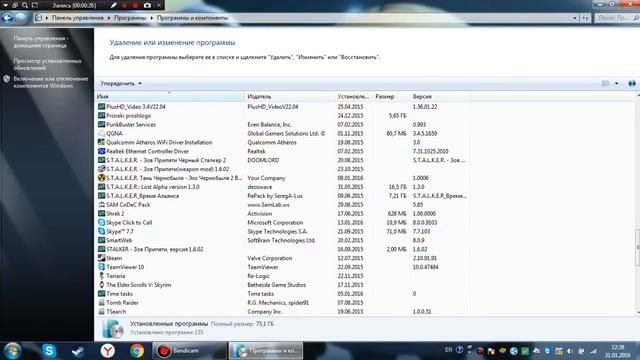This screenshot has height=360, width=640.
Task: Select Time tasks program row
Action: [x=282, y=294]
